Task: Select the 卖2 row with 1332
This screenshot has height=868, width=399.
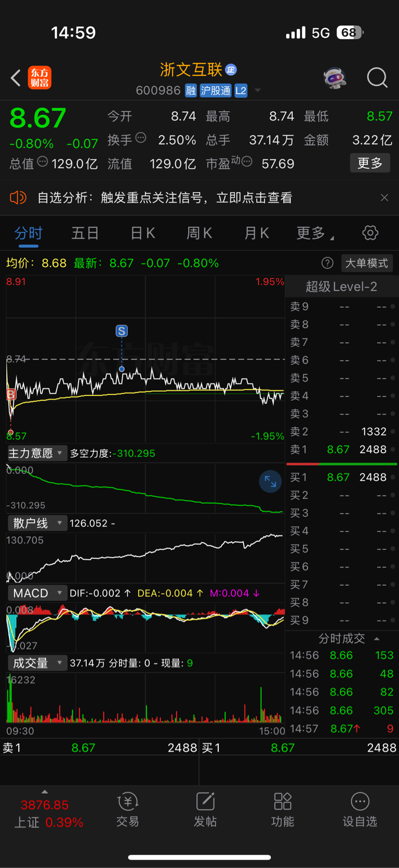Action: (x=341, y=431)
